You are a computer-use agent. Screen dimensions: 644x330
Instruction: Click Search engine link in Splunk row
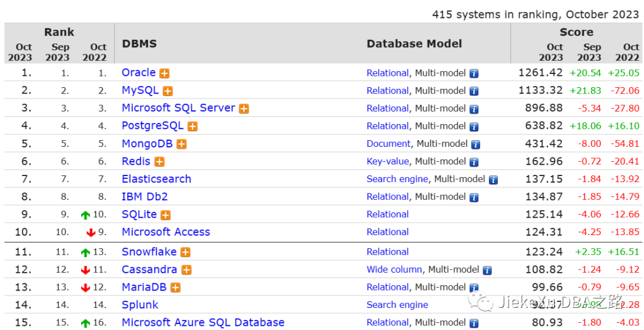[398, 305]
